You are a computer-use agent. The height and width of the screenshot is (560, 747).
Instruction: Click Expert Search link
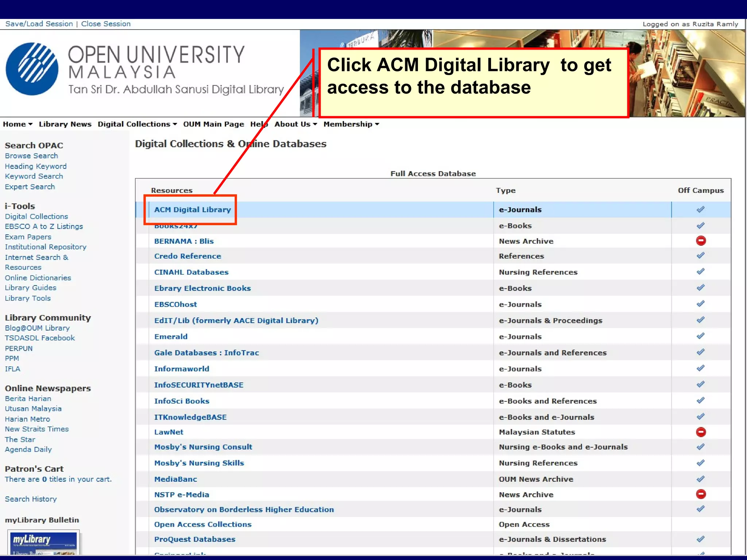pos(30,187)
